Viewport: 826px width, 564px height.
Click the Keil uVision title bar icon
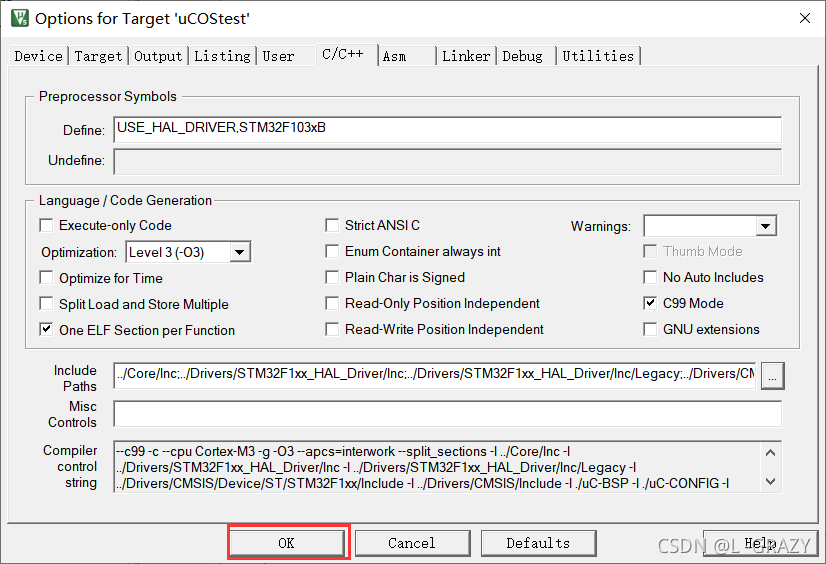point(19,18)
